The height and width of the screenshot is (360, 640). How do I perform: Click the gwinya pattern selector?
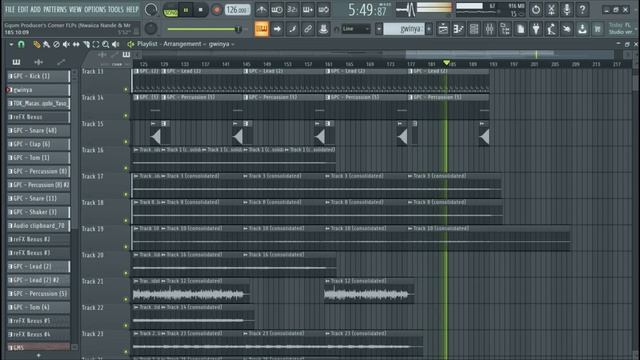[x=404, y=29]
